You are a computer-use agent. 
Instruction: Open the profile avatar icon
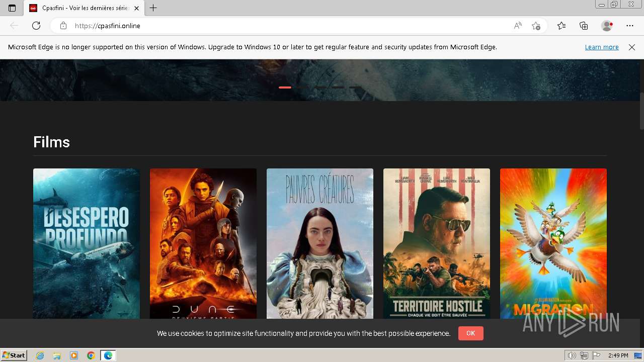[x=607, y=26]
